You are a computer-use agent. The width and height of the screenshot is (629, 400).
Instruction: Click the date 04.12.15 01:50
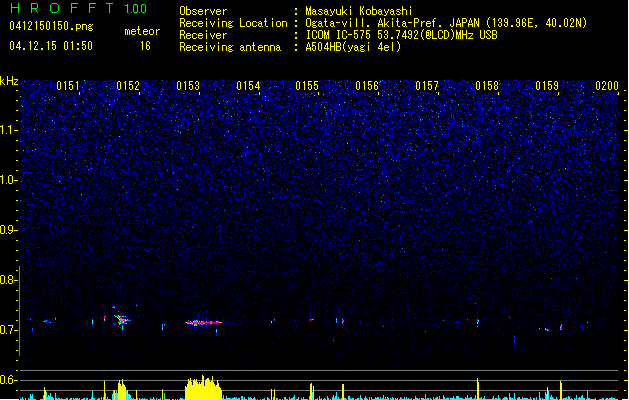coord(51,46)
